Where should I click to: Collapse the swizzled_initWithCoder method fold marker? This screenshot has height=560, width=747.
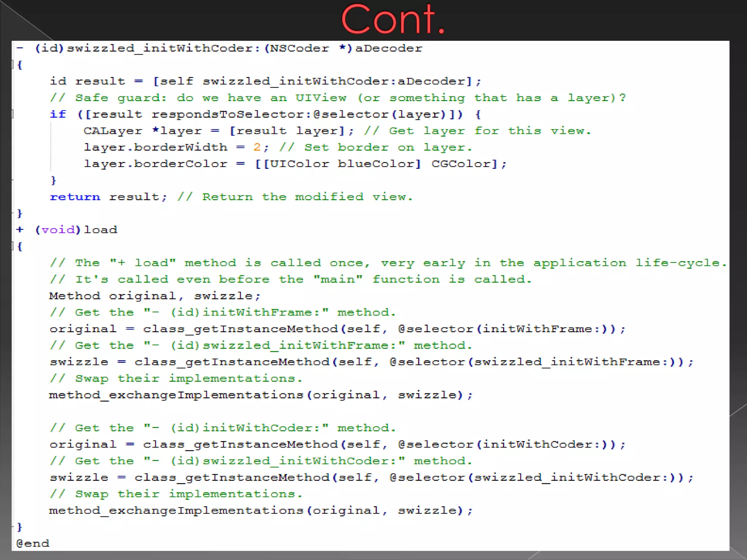pos(13,65)
